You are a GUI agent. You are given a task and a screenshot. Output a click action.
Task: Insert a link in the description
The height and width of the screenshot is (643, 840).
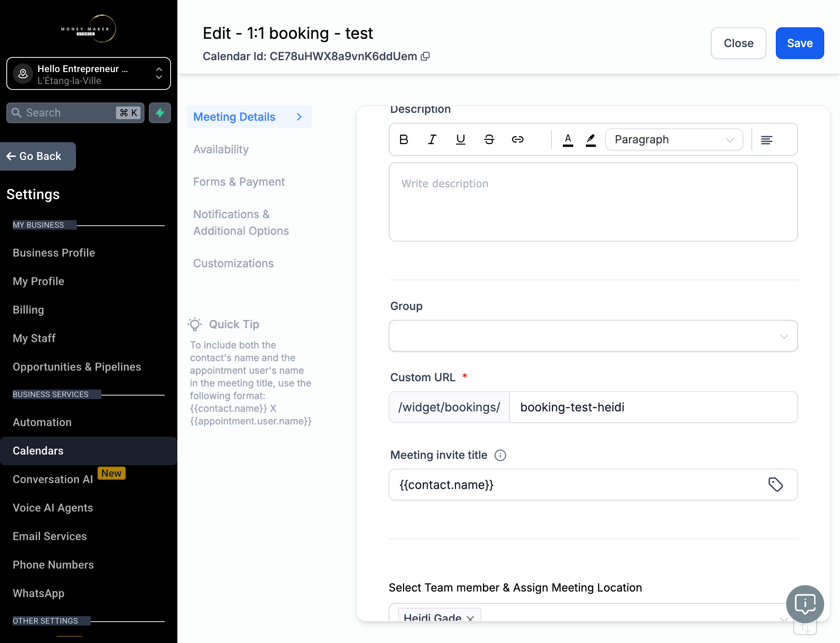[518, 139]
